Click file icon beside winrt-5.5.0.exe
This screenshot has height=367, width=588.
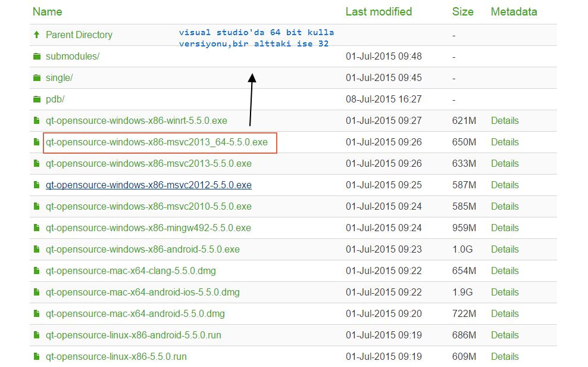click(36, 120)
